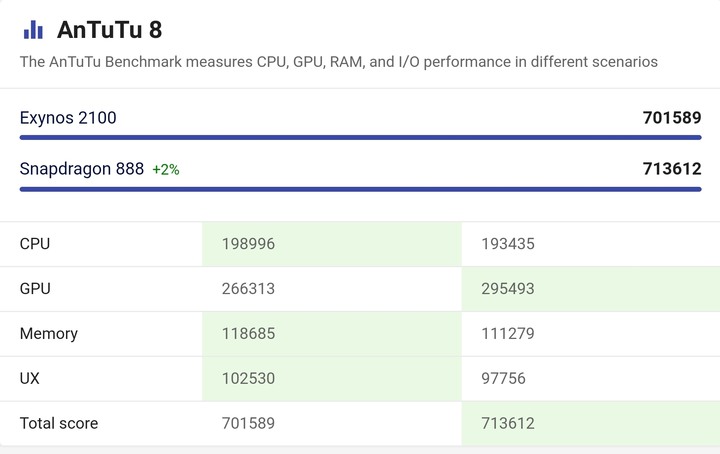Click the CPU row label
This screenshot has width=720, height=454.
click(35, 244)
